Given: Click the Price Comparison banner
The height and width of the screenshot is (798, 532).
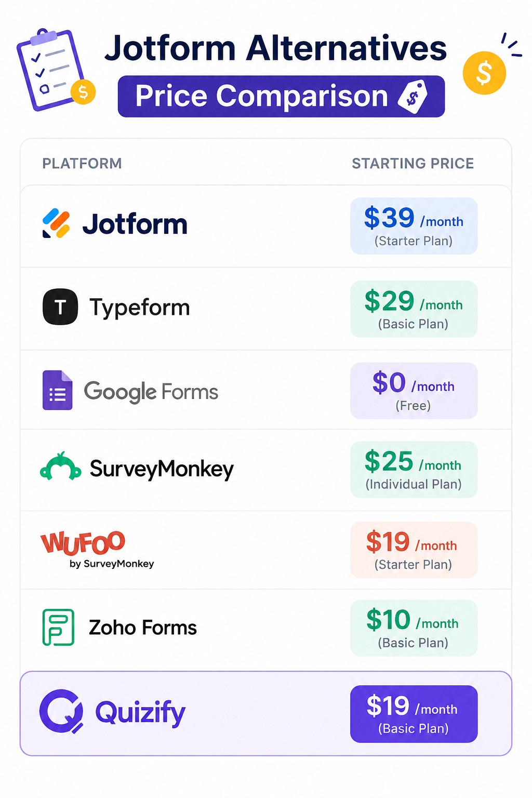Looking at the screenshot, I should pyautogui.click(x=281, y=96).
